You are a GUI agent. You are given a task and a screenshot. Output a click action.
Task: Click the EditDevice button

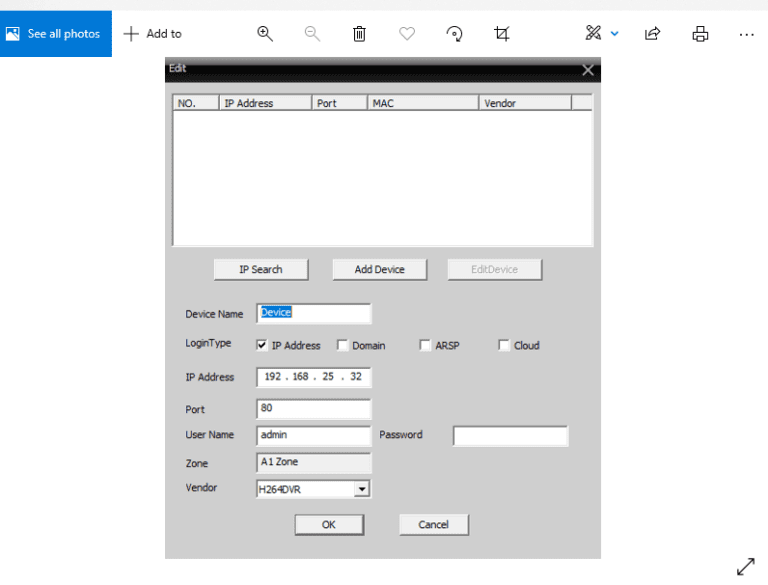[495, 269]
